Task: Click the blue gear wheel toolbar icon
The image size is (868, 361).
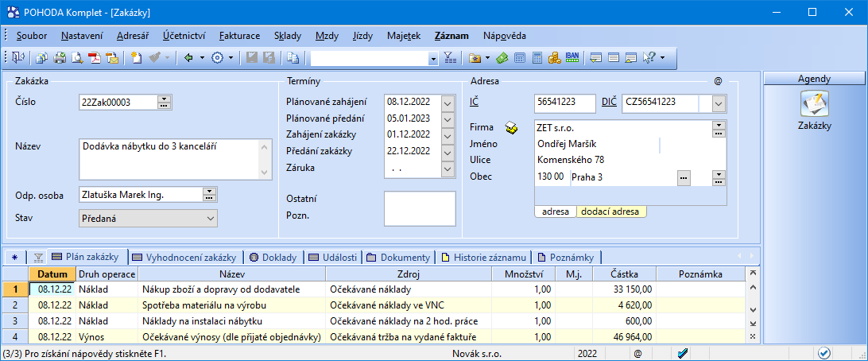Action: pyautogui.click(x=218, y=57)
